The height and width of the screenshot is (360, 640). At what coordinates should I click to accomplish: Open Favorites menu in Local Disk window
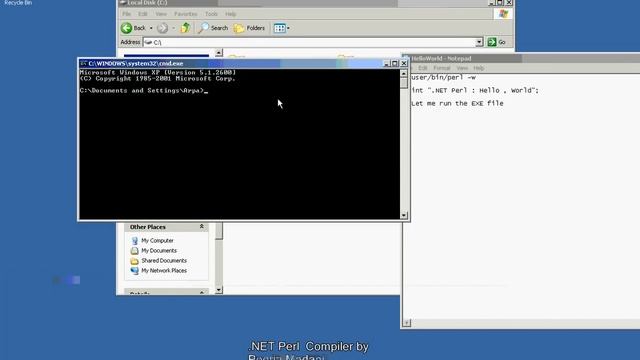(x=185, y=14)
